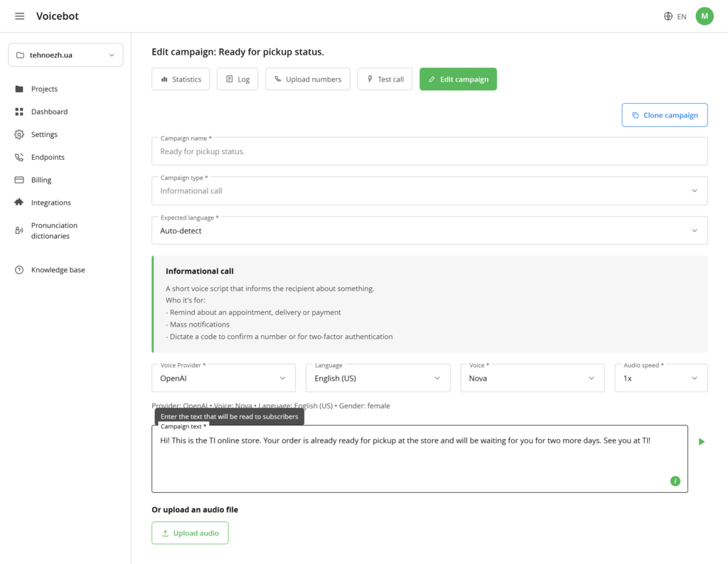Screen dimensions: 728x564
Task: Click the phone icon on Upload numbers
Action: pyautogui.click(x=278, y=80)
